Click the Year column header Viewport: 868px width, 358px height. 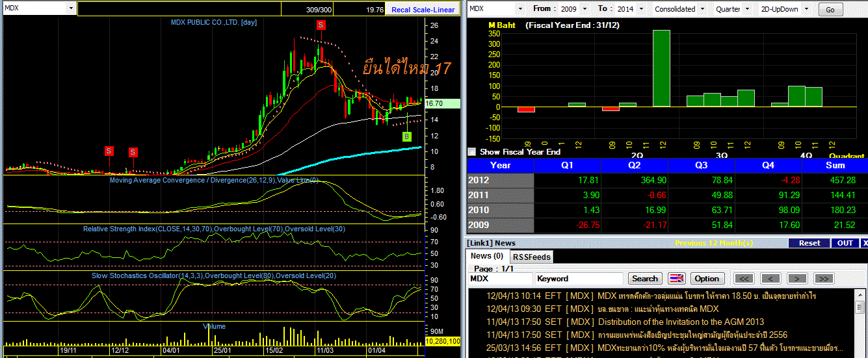point(500,165)
